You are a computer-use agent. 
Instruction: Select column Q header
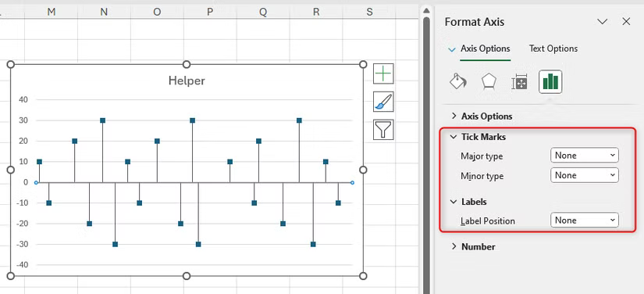pos(263,12)
